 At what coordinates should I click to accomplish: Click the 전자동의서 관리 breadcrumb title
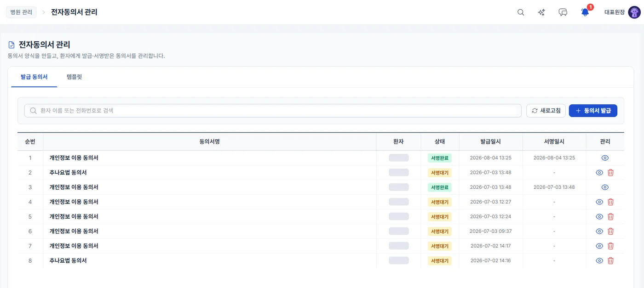(x=74, y=12)
